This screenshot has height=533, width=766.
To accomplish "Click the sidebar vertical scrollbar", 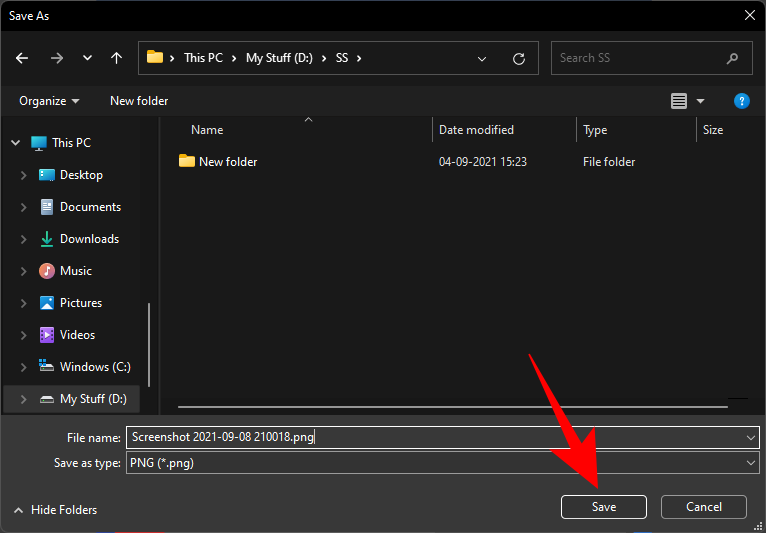I will click(150, 340).
